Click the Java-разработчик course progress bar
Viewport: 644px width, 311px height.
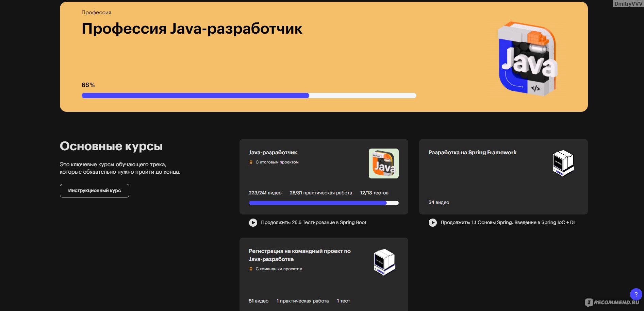pyautogui.click(x=324, y=203)
